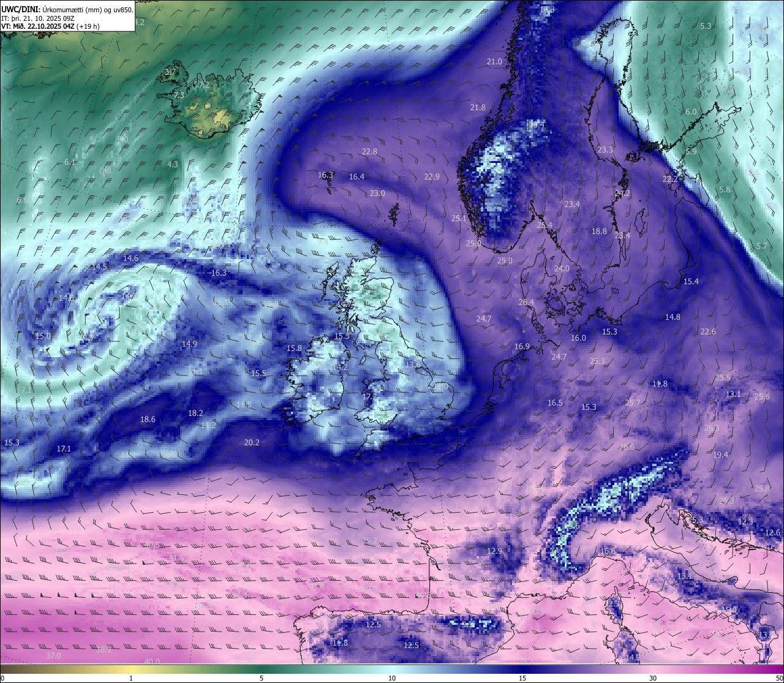Click the map value 22.8 in the Norwegian Sea
784x683 pixels.
369,151
